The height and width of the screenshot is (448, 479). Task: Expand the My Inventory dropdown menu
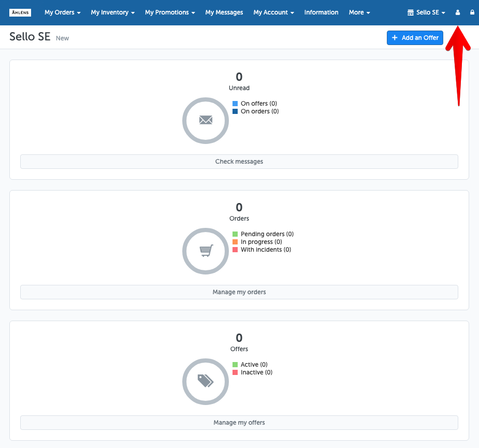pyautogui.click(x=113, y=12)
